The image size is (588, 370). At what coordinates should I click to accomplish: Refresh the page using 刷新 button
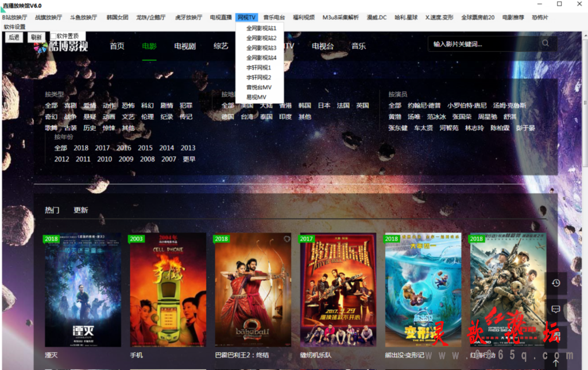(36, 37)
